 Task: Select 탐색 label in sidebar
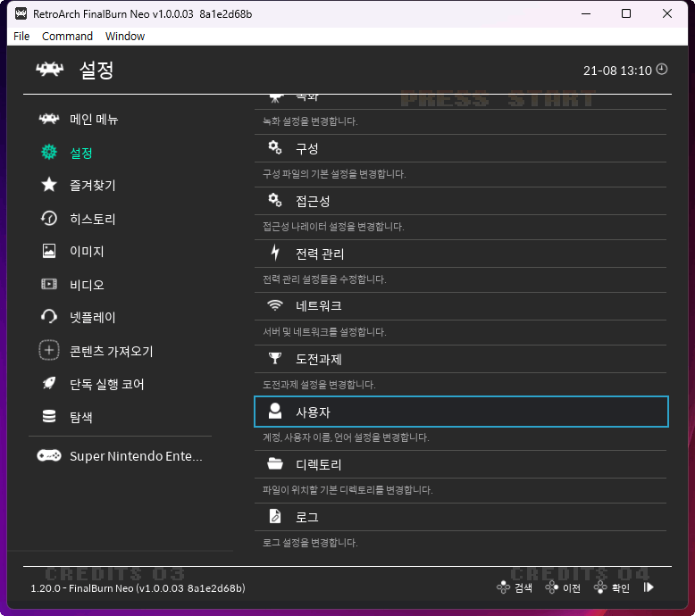[81, 417]
